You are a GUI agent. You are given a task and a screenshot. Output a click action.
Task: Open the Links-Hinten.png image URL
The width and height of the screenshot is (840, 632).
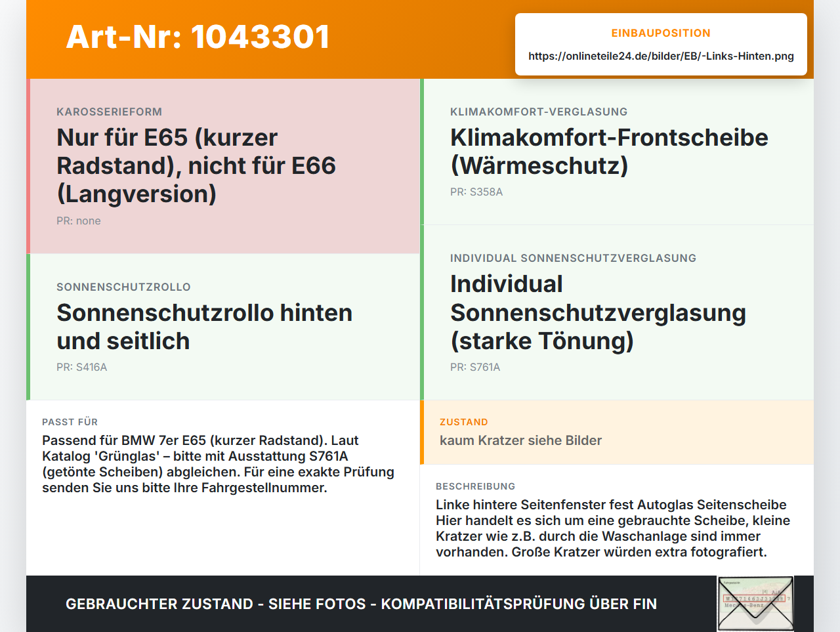click(661, 56)
